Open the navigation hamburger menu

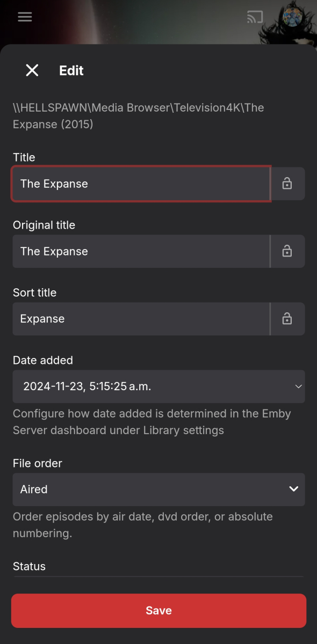tap(25, 17)
